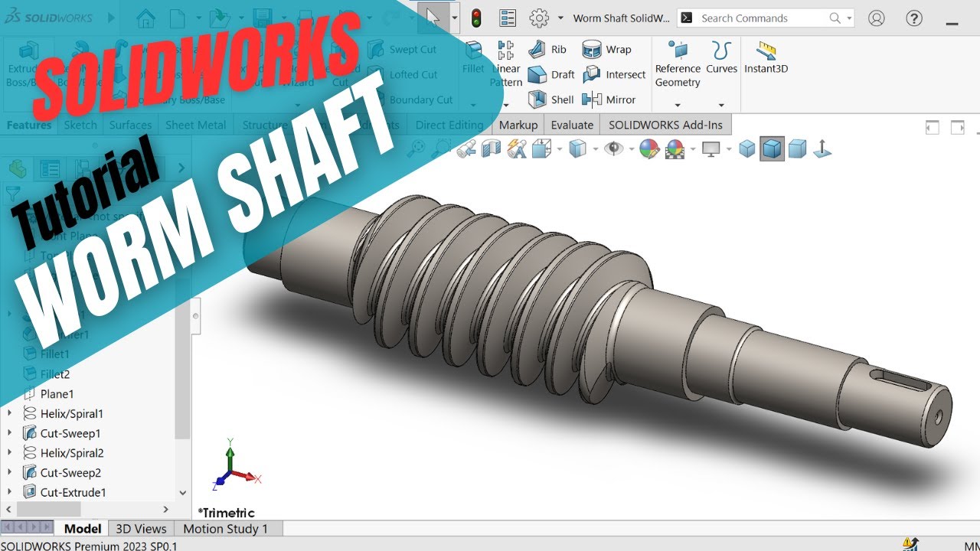Toggle the highlighted Shaded With Edges cube
Viewport: 980px width, 551px height.
pos(773,148)
